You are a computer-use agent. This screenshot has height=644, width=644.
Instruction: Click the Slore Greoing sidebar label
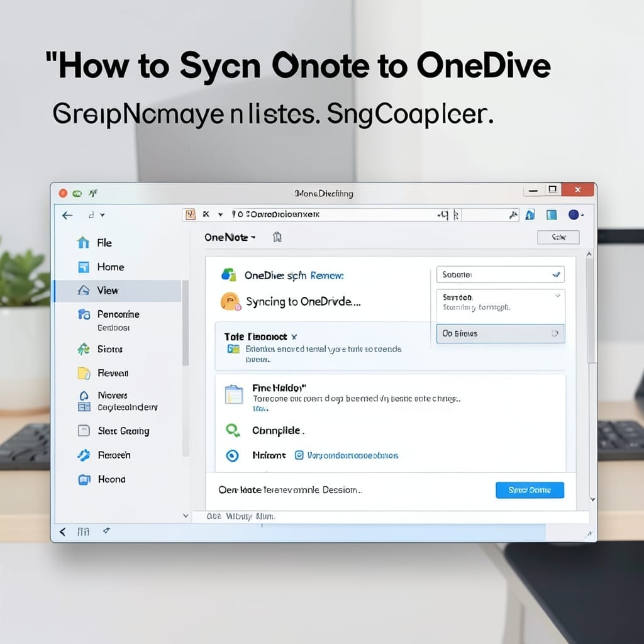click(x=124, y=431)
